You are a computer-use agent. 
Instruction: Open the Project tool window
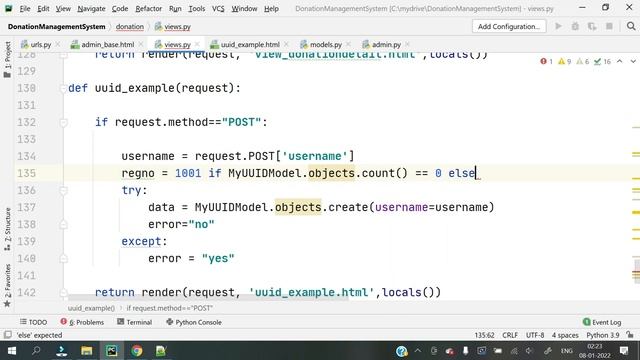[7, 59]
